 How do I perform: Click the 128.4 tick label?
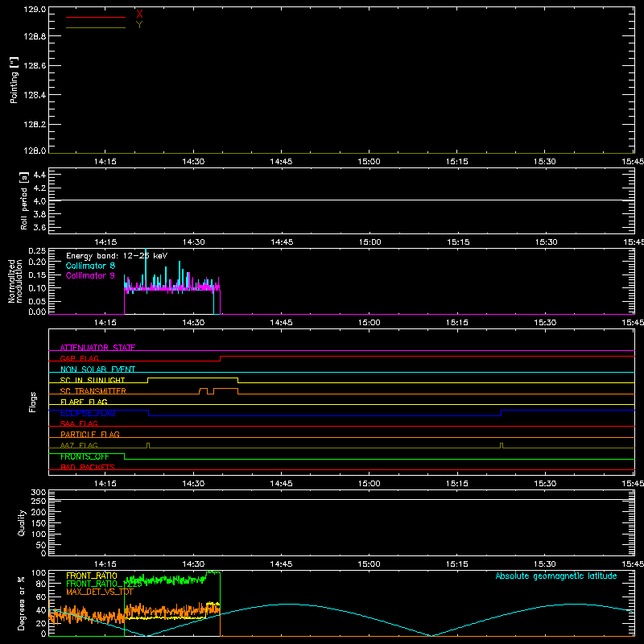(x=35, y=95)
